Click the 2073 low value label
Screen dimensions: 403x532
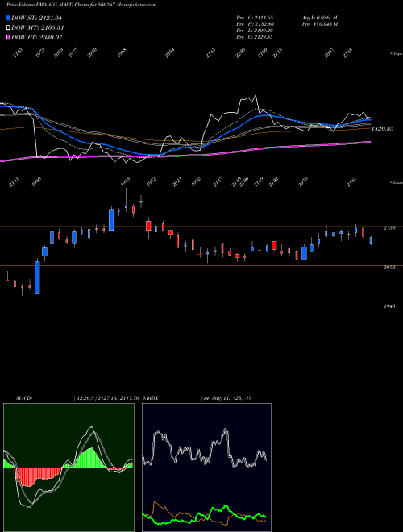click(303, 182)
